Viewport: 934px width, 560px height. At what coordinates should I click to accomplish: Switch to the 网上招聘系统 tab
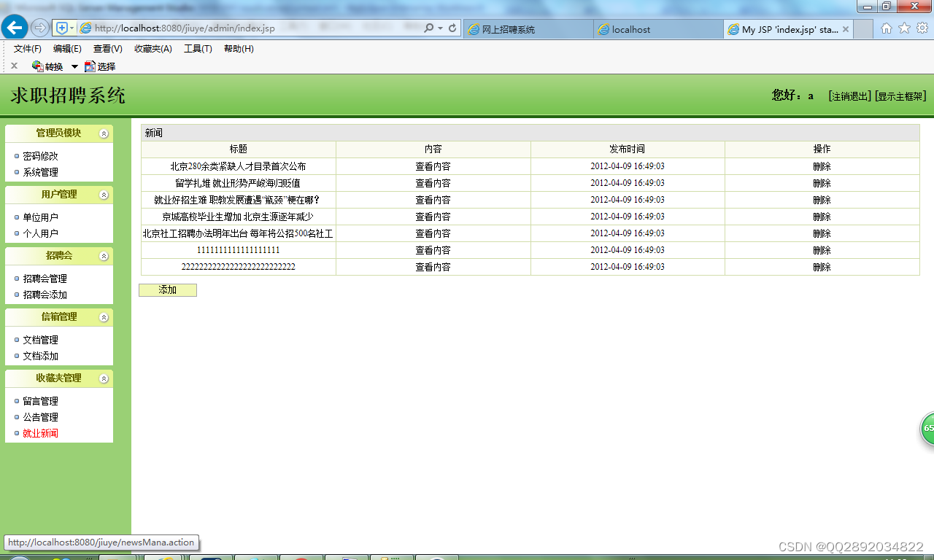click(528, 29)
